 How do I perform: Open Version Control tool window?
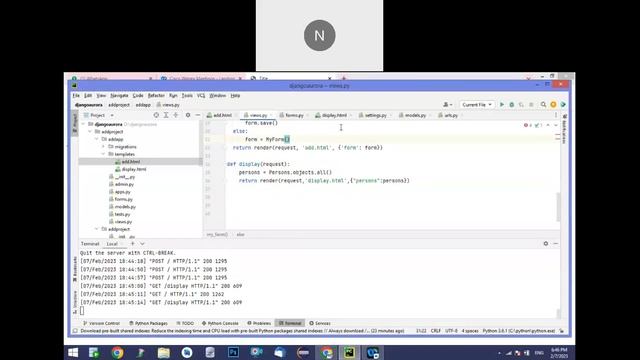pos(101,323)
